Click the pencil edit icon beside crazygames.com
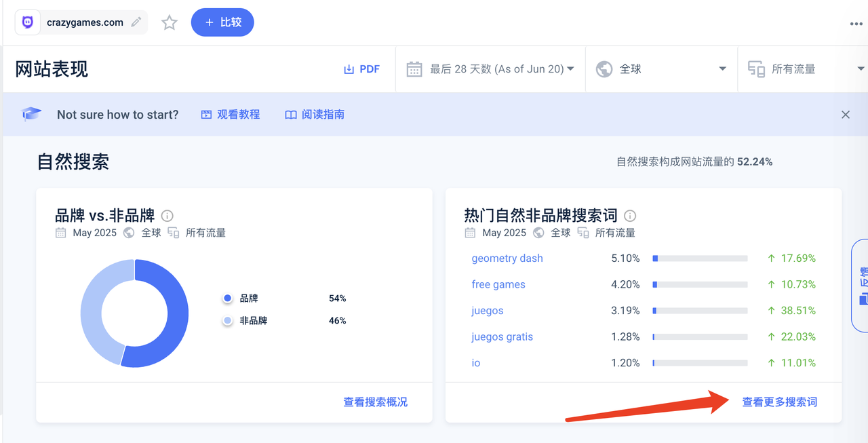Viewport: 868px width, 443px height. [x=136, y=22]
